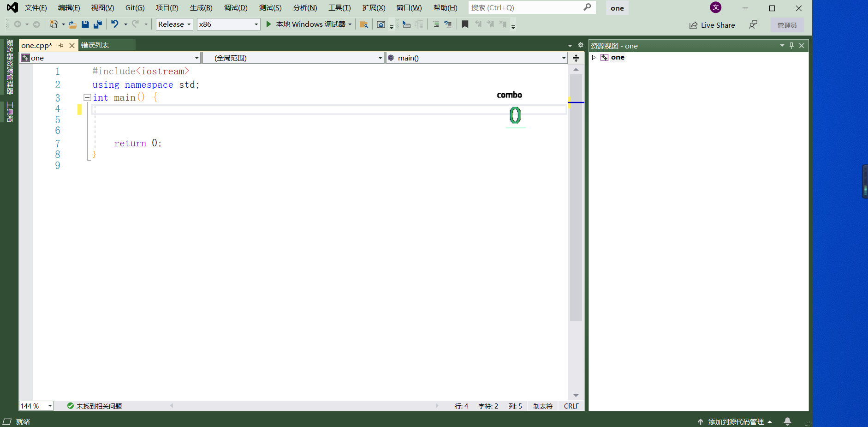Navigate backward in code history
Viewport: 868px width, 427px height.
coord(18,24)
